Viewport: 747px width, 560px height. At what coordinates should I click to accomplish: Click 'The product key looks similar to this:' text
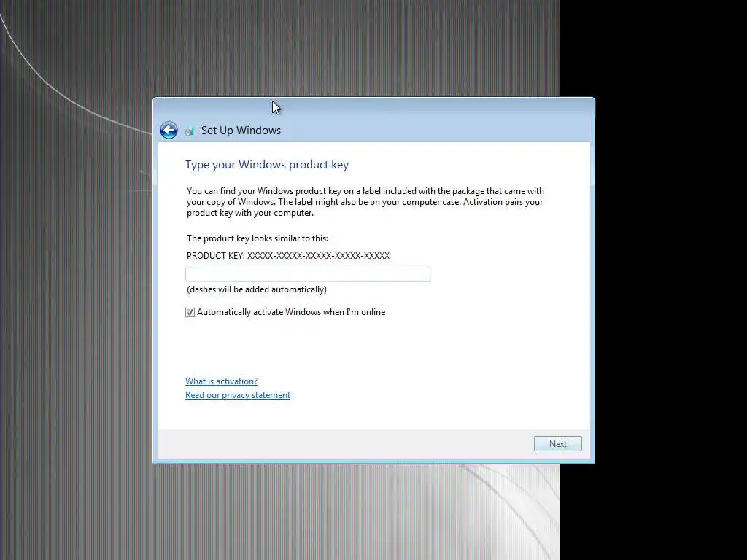pyautogui.click(x=258, y=238)
